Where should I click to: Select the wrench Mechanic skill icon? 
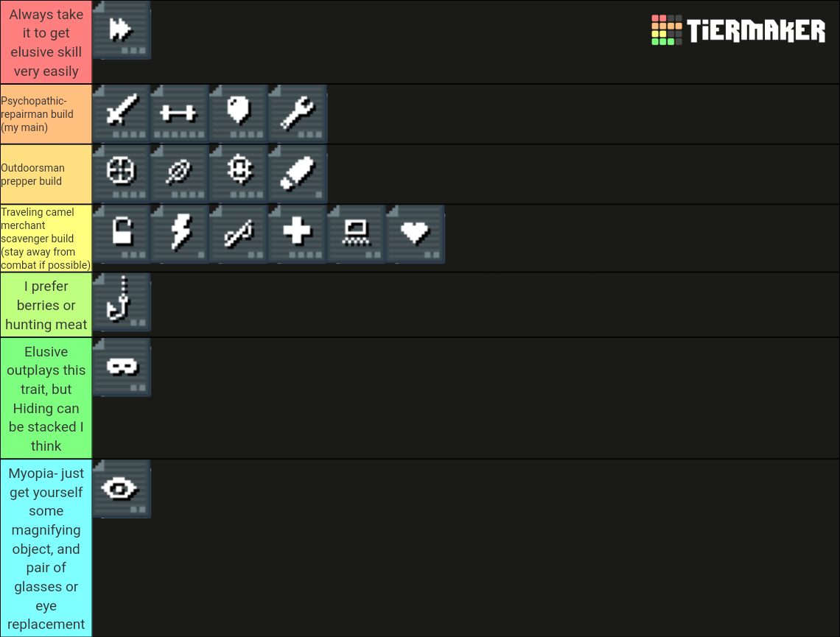[x=297, y=113]
